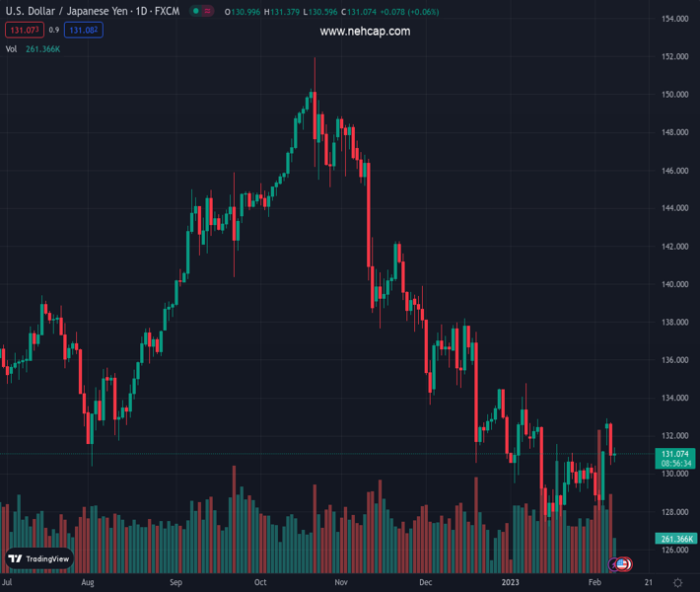Click the US flag economic event marker
The width and height of the screenshot is (700, 592).
coord(624,564)
